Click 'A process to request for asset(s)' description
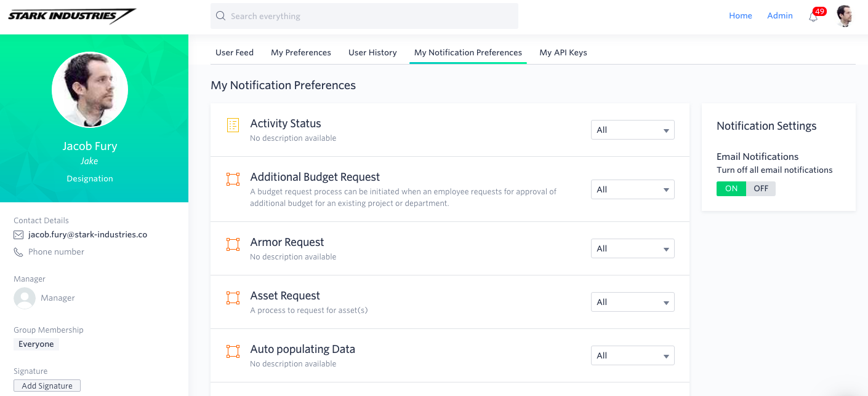Image resolution: width=868 pixels, height=396 pixels. click(309, 311)
